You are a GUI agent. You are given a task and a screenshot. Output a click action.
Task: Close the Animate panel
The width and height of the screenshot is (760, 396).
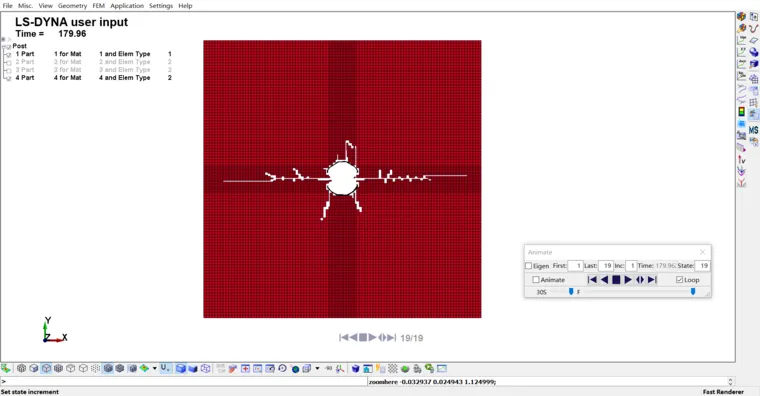pos(702,252)
